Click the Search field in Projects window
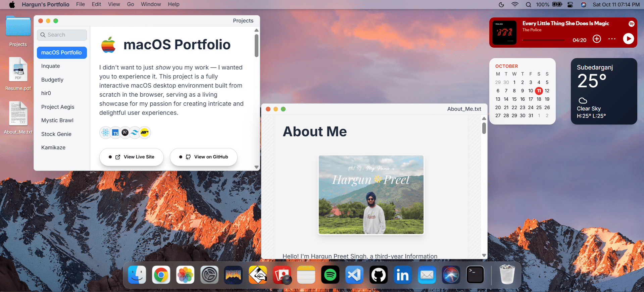Viewport: 644px width, 292px height. coord(62,35)
